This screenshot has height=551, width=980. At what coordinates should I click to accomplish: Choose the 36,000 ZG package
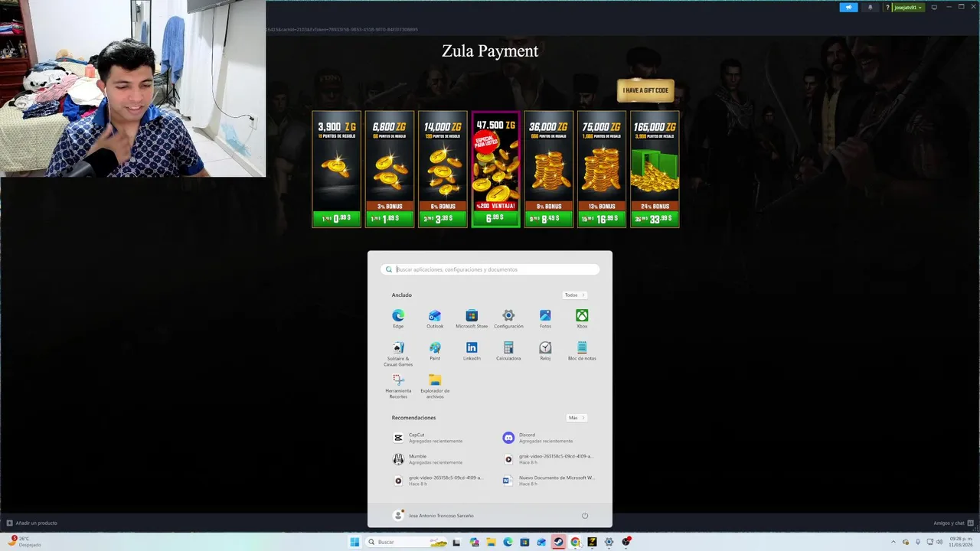548,169
